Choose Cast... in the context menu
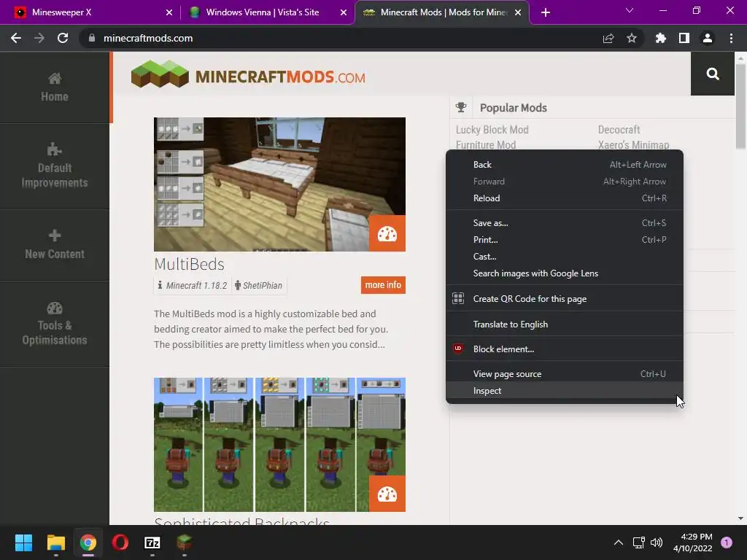 565,257
